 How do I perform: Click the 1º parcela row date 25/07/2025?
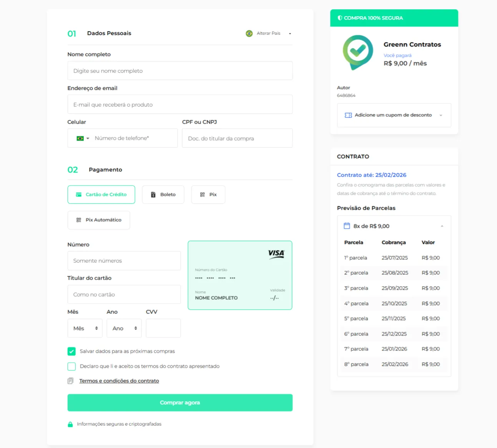tap(395, 258)
